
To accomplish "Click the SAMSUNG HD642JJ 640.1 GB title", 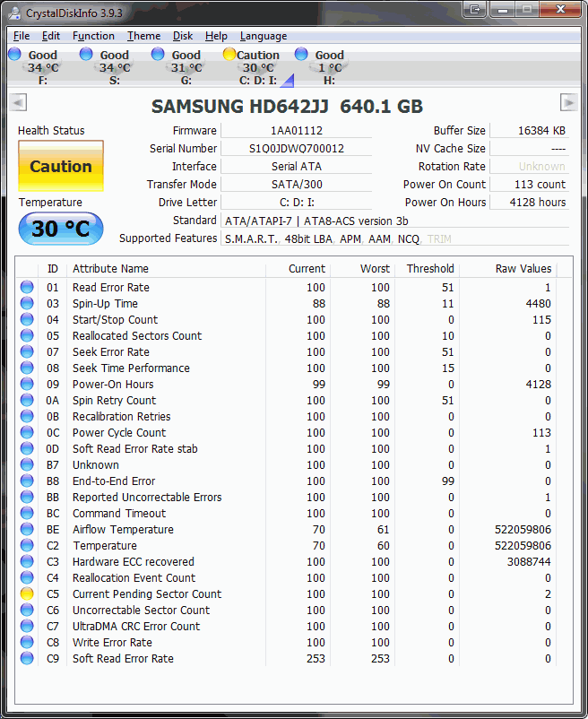I will click(x=288, y=107).
